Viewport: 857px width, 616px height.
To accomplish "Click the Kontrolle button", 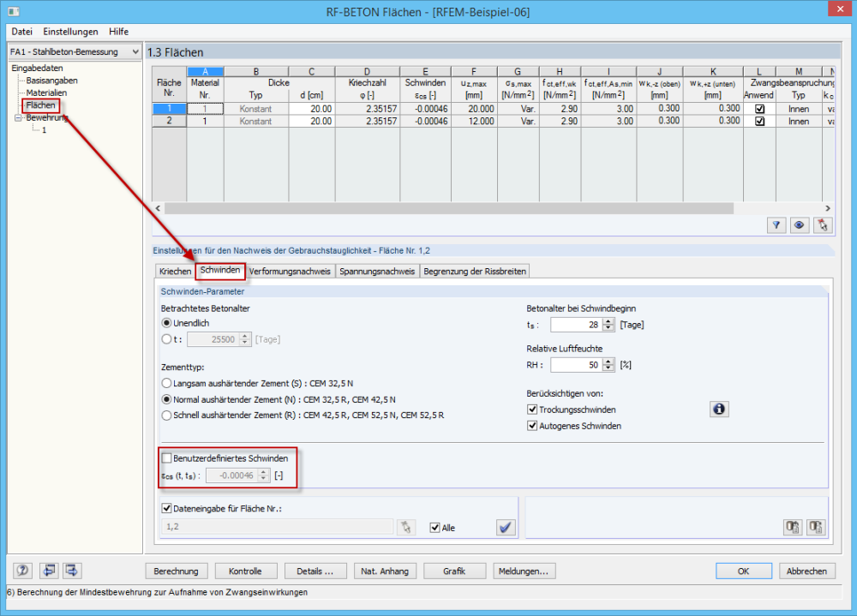I will tap(245, 571).
